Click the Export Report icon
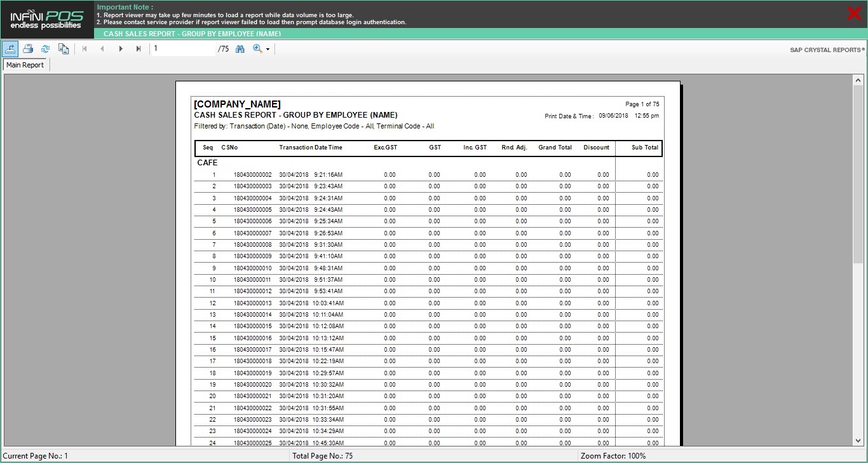 point(10,48)
